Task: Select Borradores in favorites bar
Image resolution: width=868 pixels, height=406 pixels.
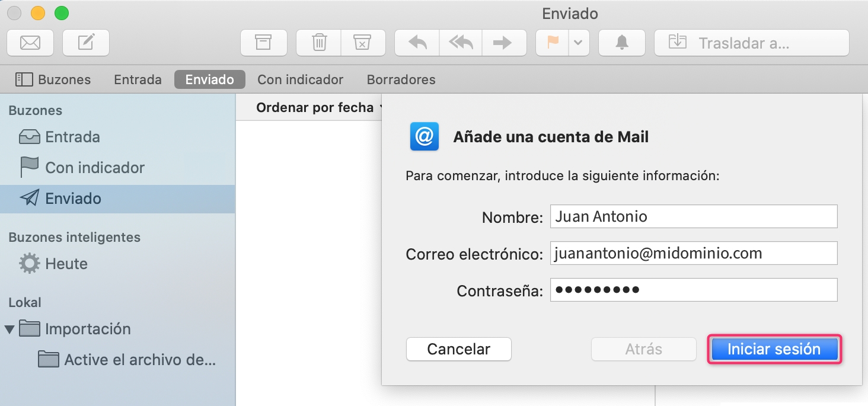Action: click(x=401, y=79)
